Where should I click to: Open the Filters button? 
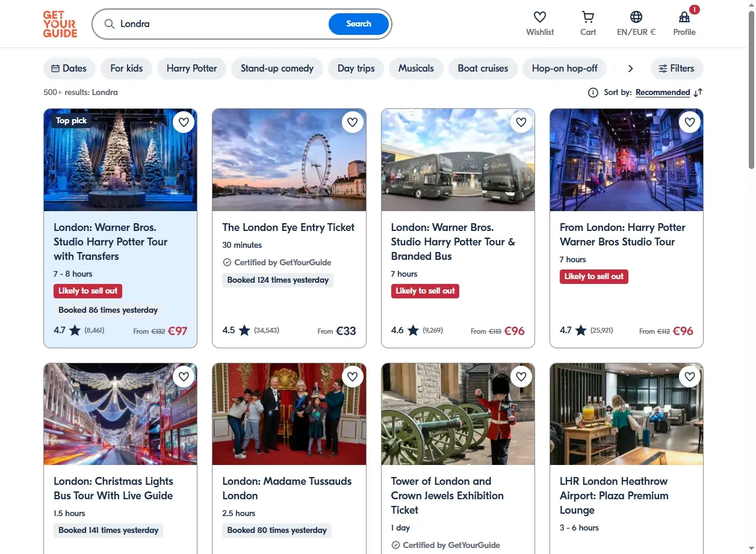click(677, 69)
